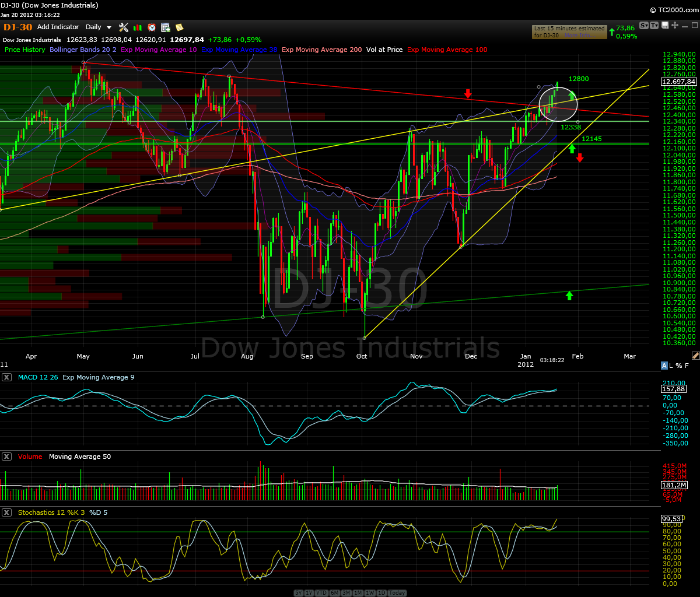Toggle the arithmetic A scale button
The width and height of the screenshot is (700, 597).
(x=664, y=366)
